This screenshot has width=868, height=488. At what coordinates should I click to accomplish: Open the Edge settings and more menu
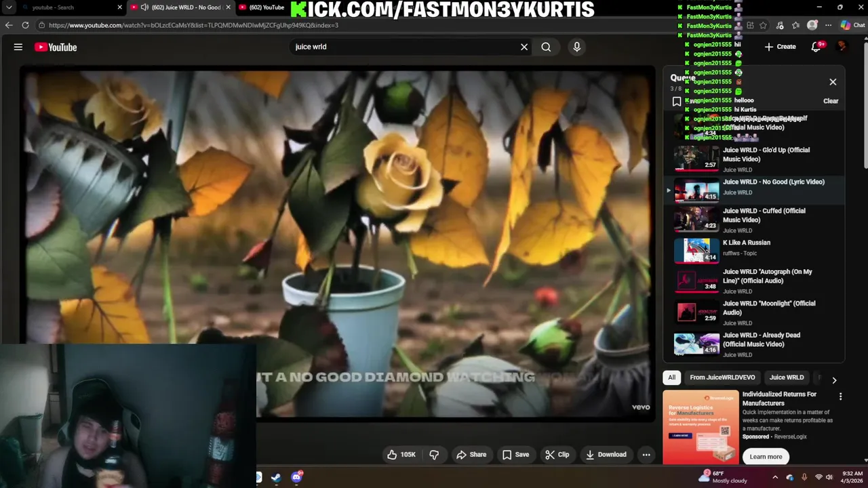(828, 25)
